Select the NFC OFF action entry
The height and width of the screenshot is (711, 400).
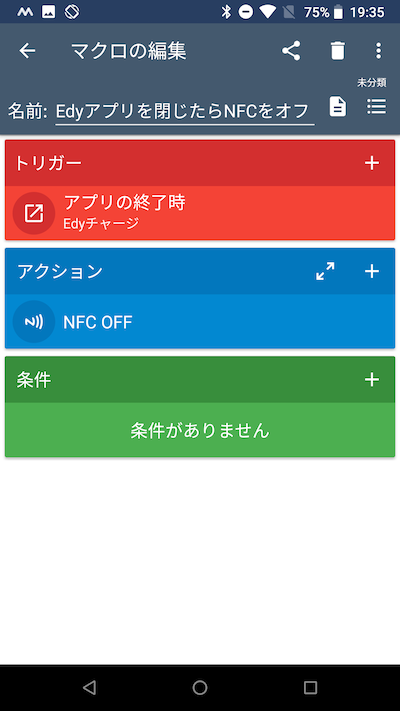coord(200,321)
